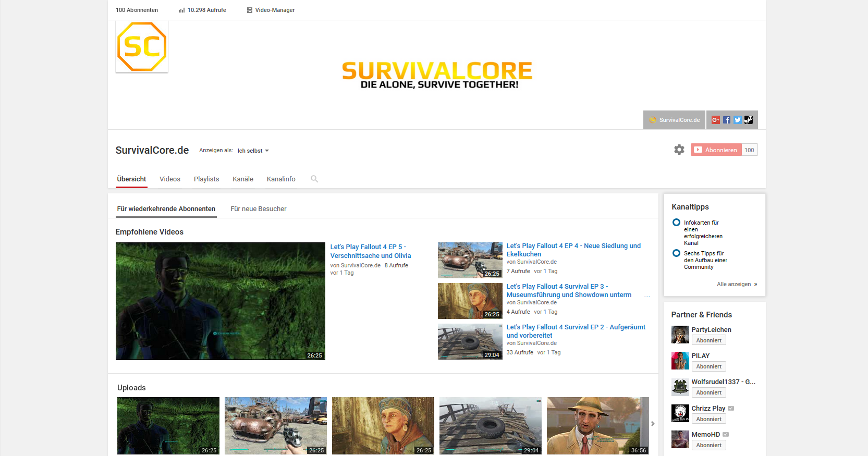Open 'Fallout 4 EP 4 - Neue Siedlung' title link
Screen dimensions: 868x456
pyautogui.click(x=573, y=250)
